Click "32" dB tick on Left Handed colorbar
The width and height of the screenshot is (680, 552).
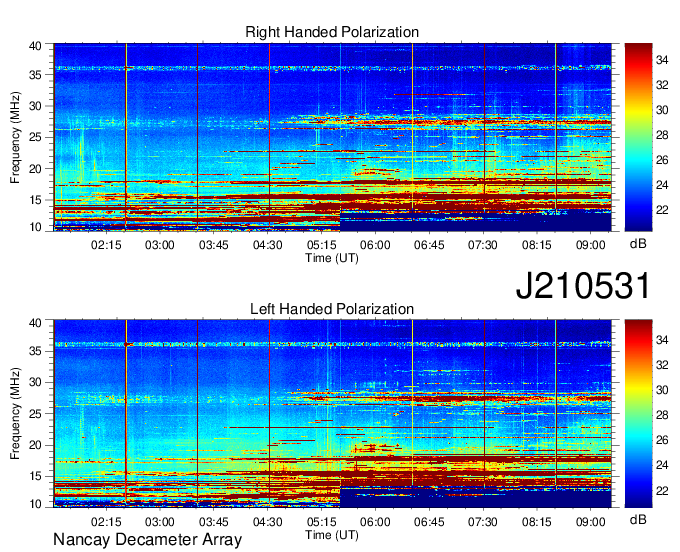pos(662,366)
